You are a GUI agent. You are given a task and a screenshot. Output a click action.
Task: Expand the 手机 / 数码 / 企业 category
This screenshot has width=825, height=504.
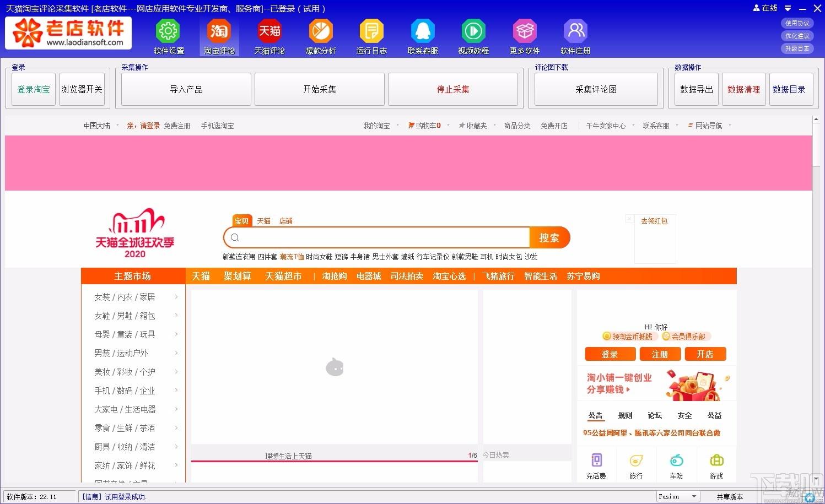[176, 391]
